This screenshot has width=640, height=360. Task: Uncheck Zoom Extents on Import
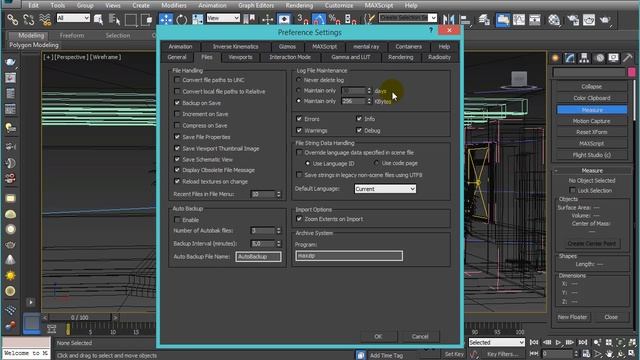point(299,219)
